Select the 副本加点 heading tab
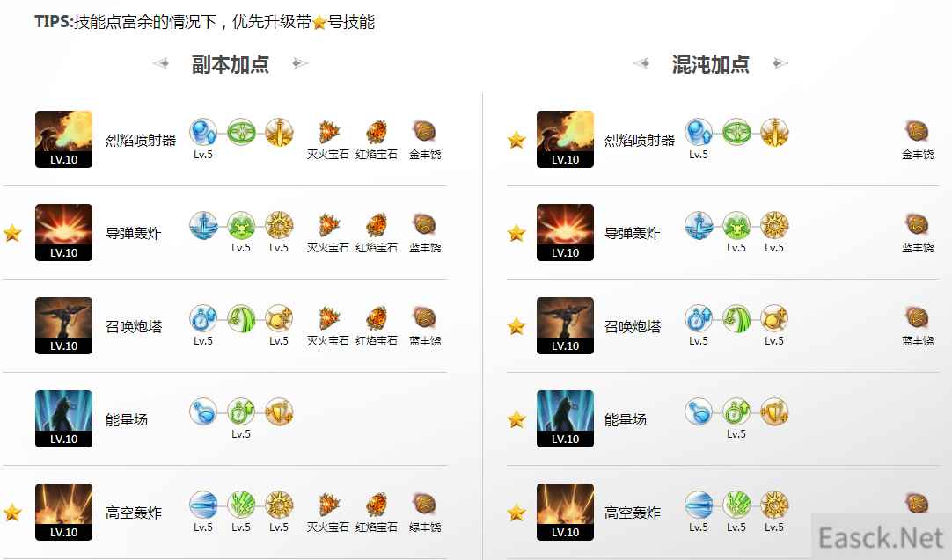The width and height of the screenshot is (952, 560). (x=231, y=63)
